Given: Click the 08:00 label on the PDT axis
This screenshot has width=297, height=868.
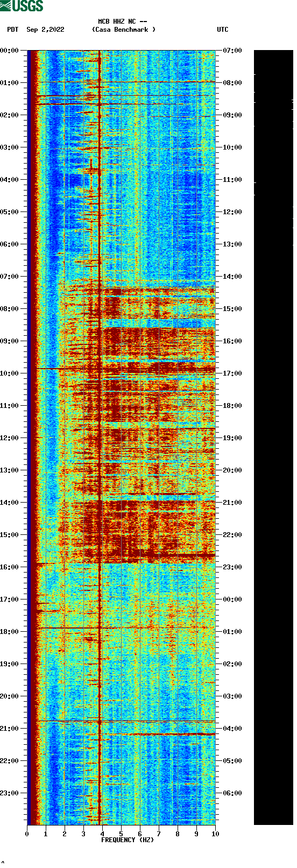Looking at the screenshot, I should [10, 309].
